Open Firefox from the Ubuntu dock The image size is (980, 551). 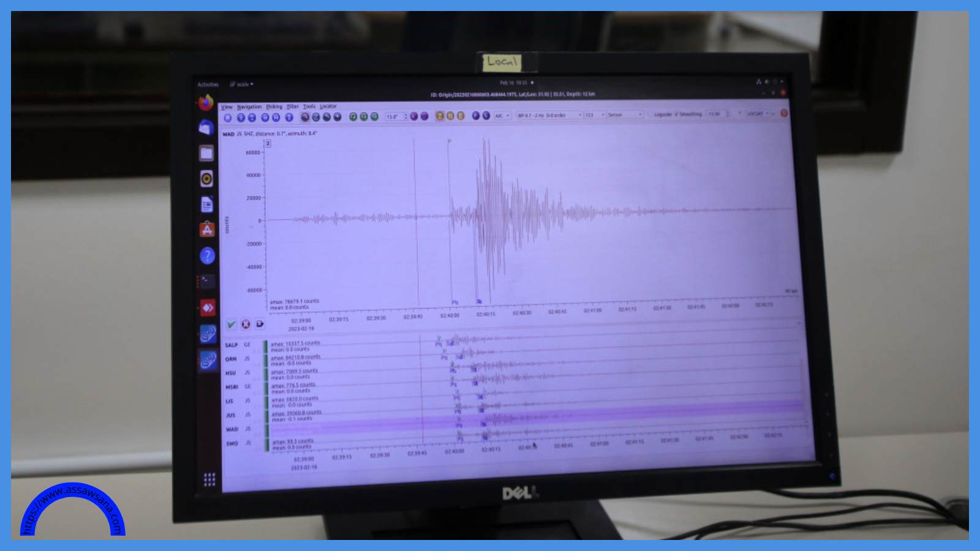pos(206,102)
